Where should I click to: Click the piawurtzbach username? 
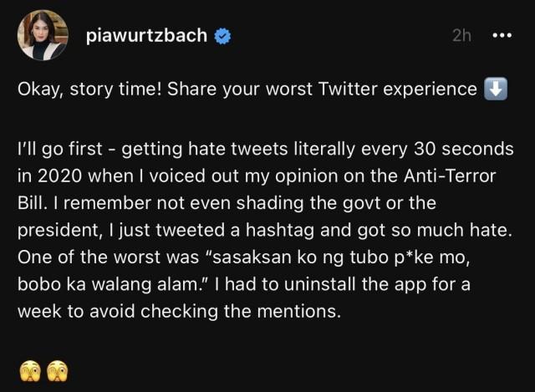coord(146,36)
